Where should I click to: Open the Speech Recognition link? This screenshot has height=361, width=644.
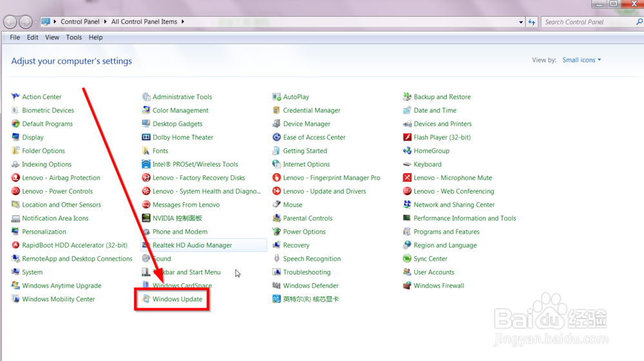click(312, 259)
